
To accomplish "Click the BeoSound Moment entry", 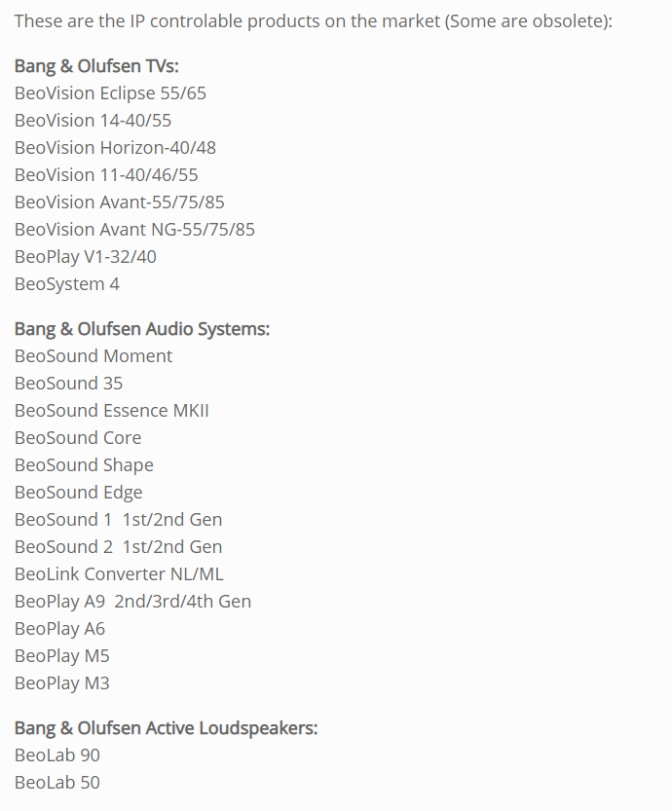I will [93, 356].
